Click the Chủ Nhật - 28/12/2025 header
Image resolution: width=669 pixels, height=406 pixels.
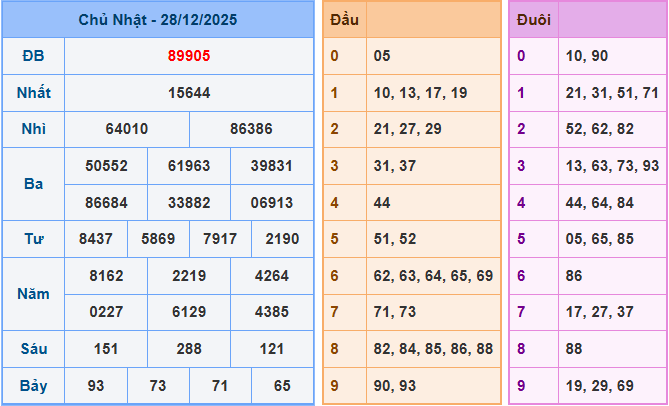[158, 20]
